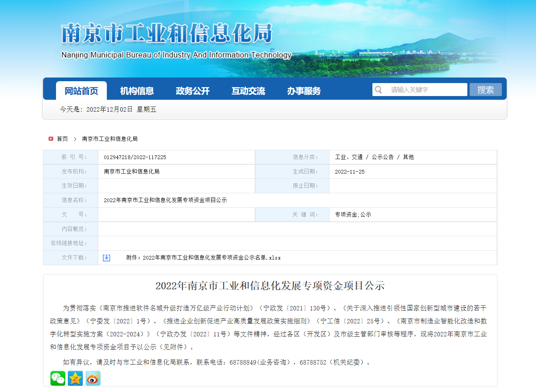Click the 在线链接地址 label cell

pyautogui.click(x=71, y=243)
